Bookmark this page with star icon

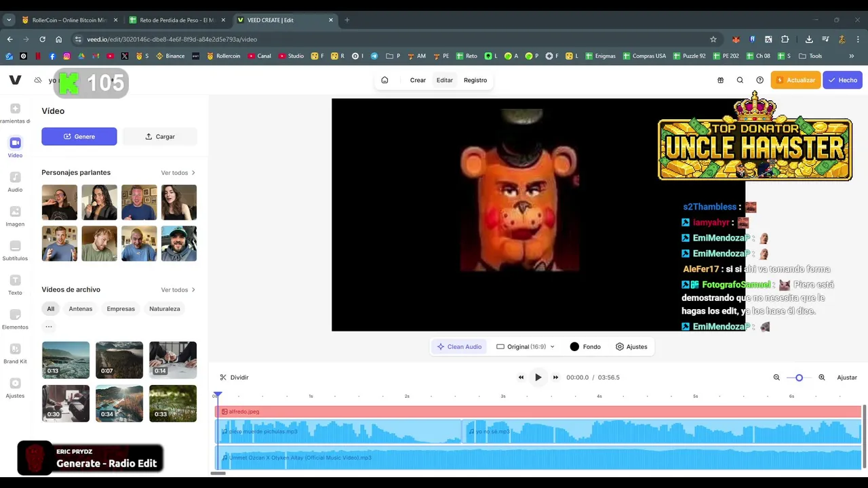click(x=713, y=39)
